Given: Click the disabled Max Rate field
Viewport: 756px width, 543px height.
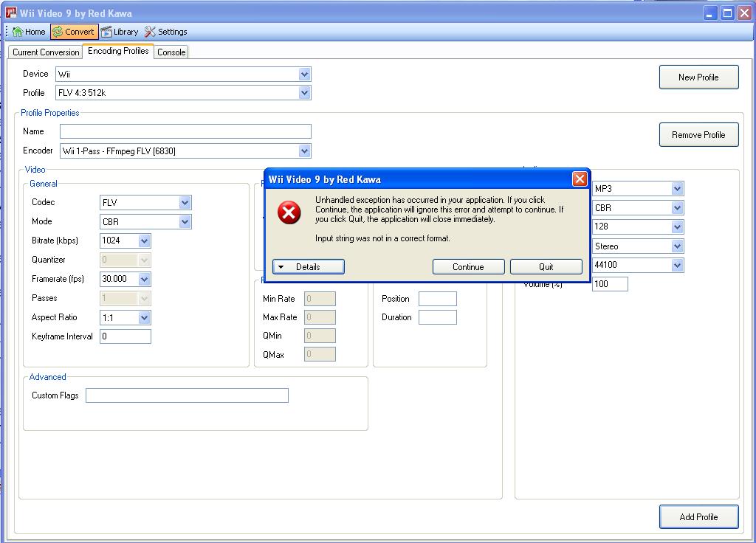Looking at the screenshot, I should [320, 317].
